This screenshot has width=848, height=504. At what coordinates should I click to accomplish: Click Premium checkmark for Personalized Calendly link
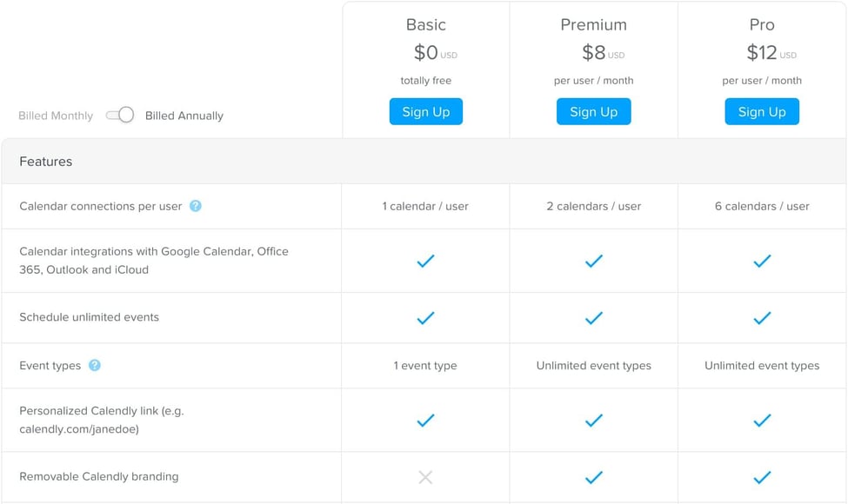pyautogui.click(x=594, y=421)
